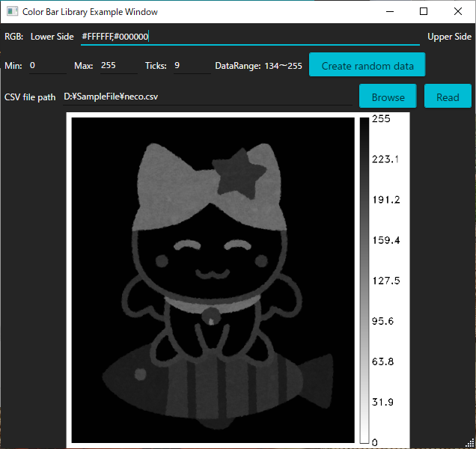Click the grayscale color bar gradient
This screenshot has height=449, width=476.
[x=364, y=280]
